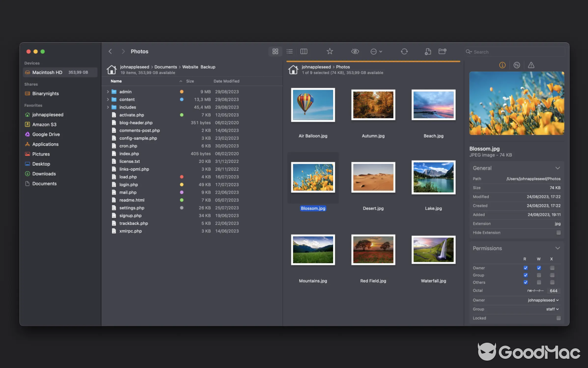
Task: Click the sync refresh icon
Action: point(404,52)
